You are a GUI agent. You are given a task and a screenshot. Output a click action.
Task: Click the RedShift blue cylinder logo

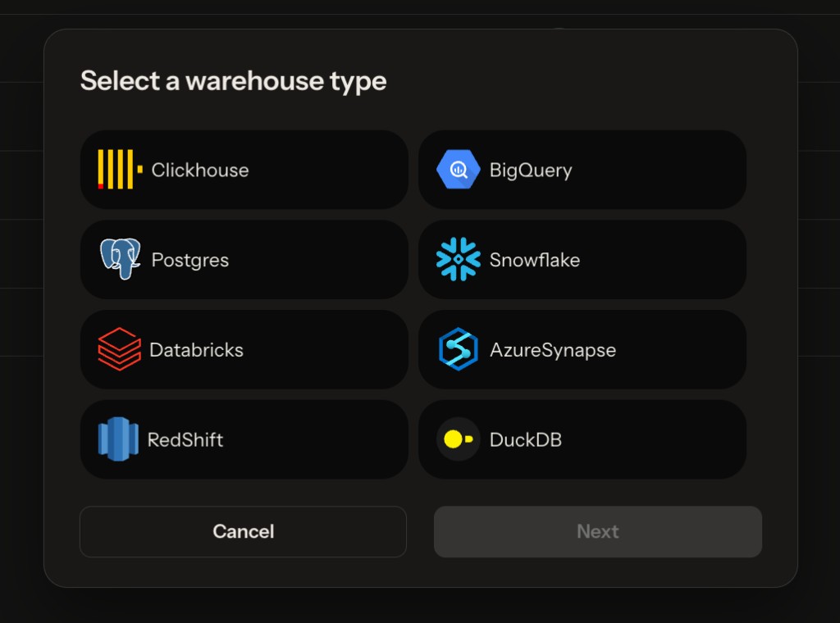pos(118,439)
